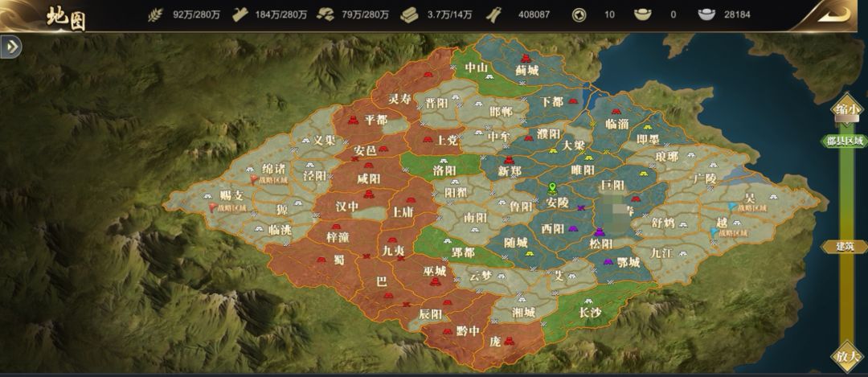Click the red city icon at 新郑
This screenshot has width=868, height=377.
point(510,160)
